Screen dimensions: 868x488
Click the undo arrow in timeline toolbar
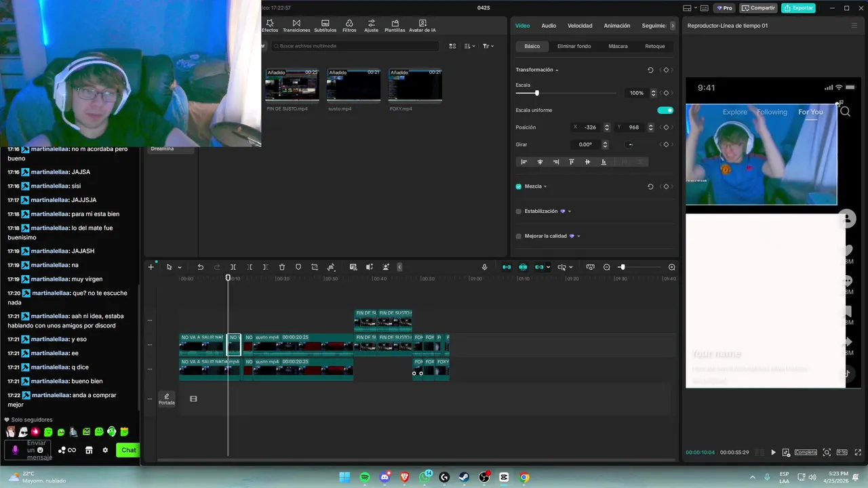point(200,267)
